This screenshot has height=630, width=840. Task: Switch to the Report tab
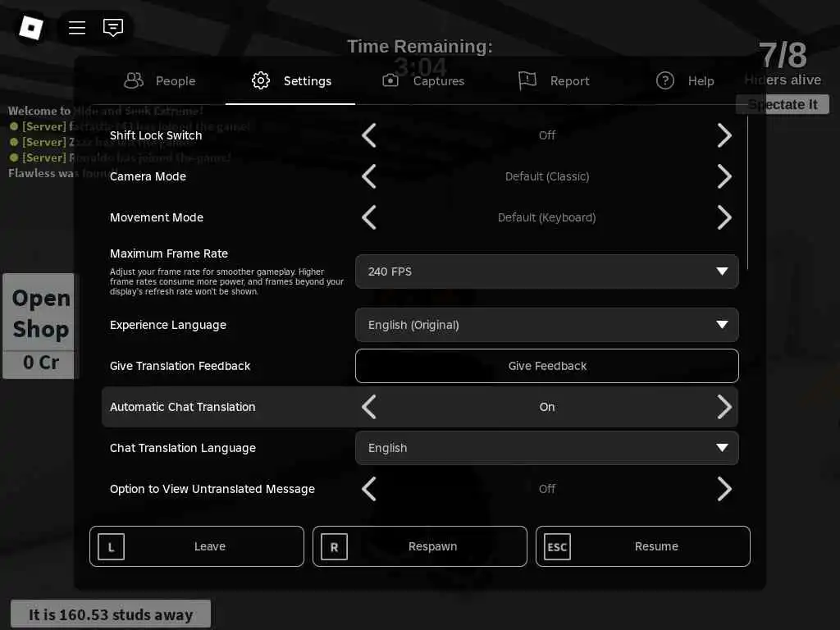(554, 81)
